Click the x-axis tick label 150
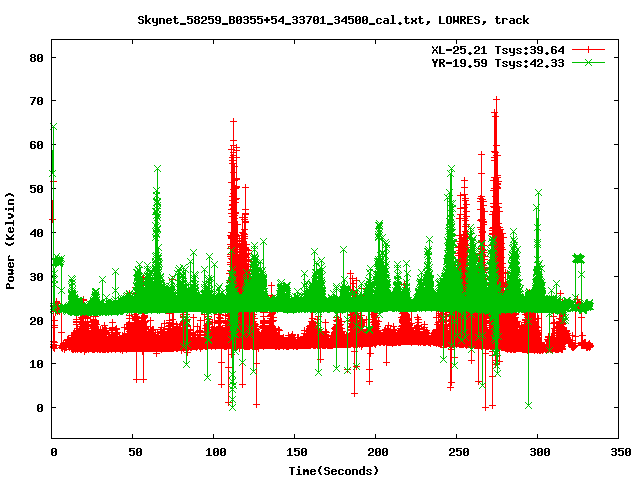The height and width of the screenshot is (480, 640). pyautogui.click(x=296, y=452)
